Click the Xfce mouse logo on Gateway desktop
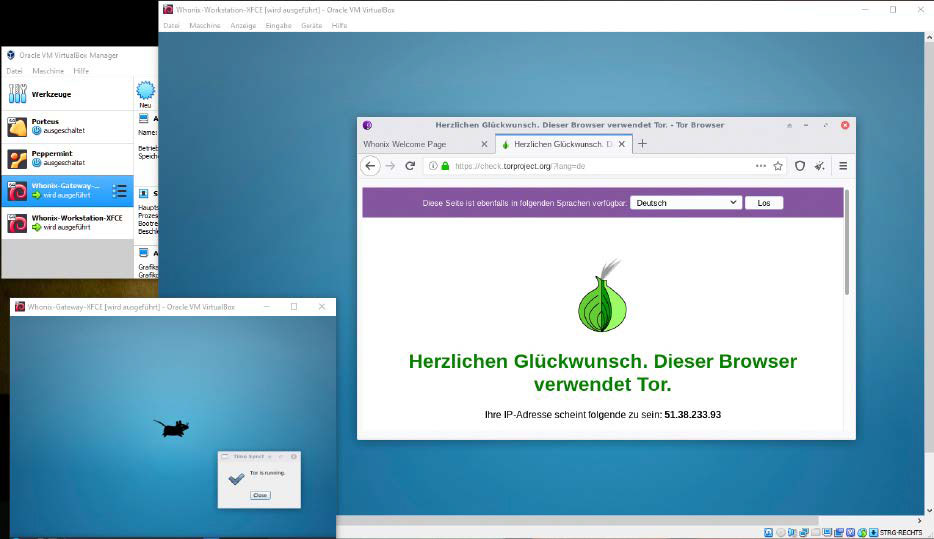Screen dimensions: 934x539 point(172,427)
